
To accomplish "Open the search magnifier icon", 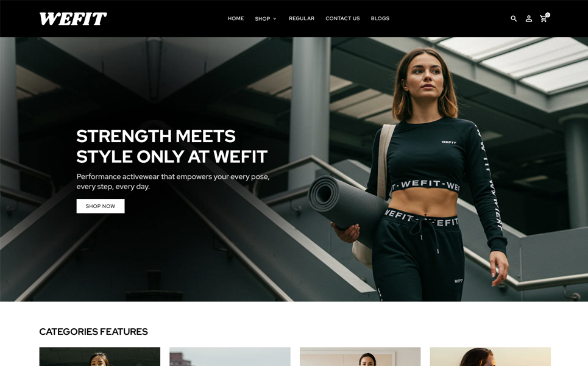I will (514, 18).
